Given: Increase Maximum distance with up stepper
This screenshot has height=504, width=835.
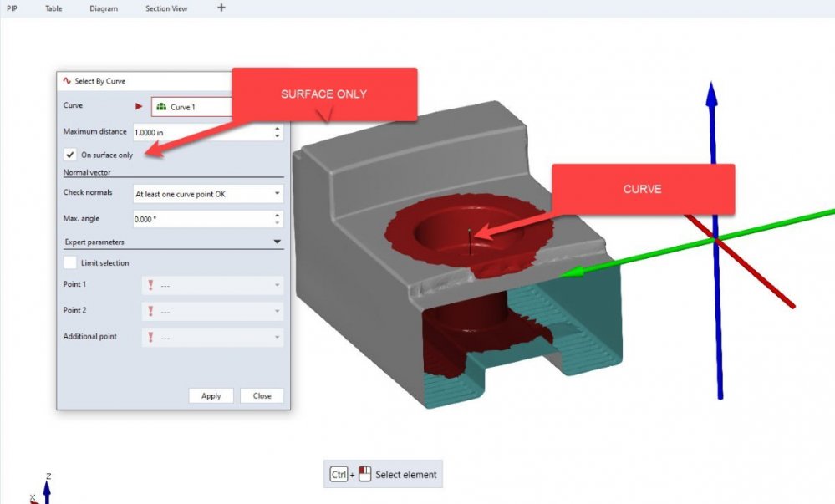Looking at the screenshot, I should [x=277, y=129].
